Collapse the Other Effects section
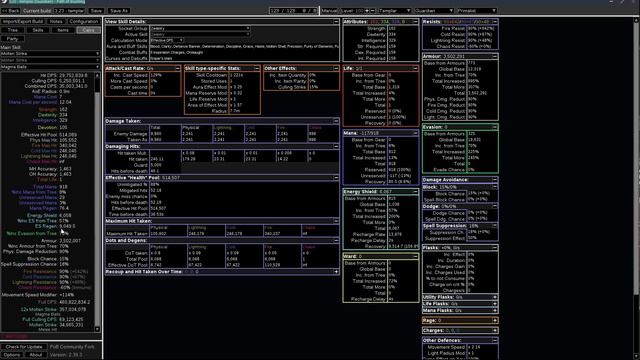The width and height of the screenshot is (640, 360). (x=336, y=69)
